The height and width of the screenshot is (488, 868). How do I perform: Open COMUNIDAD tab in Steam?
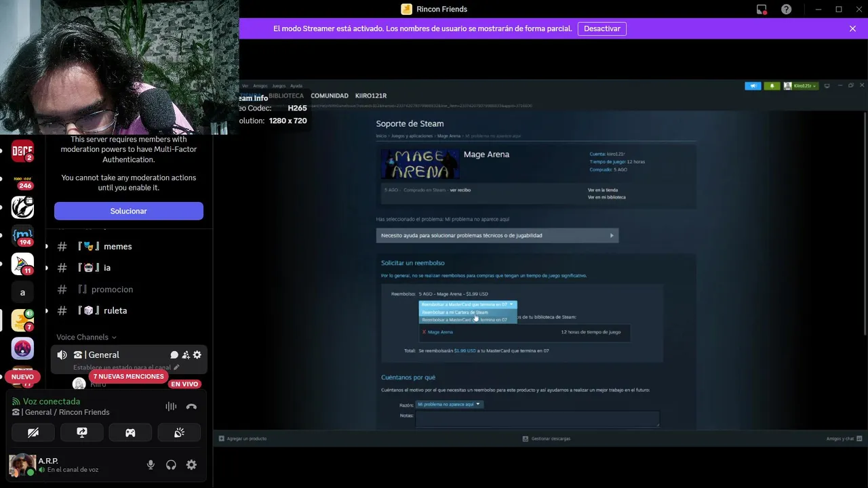click(x=330, y=96)
